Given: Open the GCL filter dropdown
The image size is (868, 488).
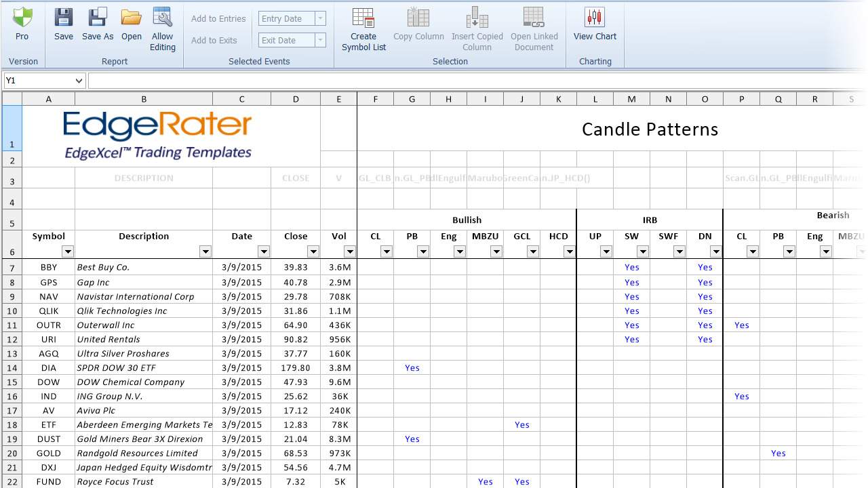Looking at the screenshot, I should coord(533,251).
